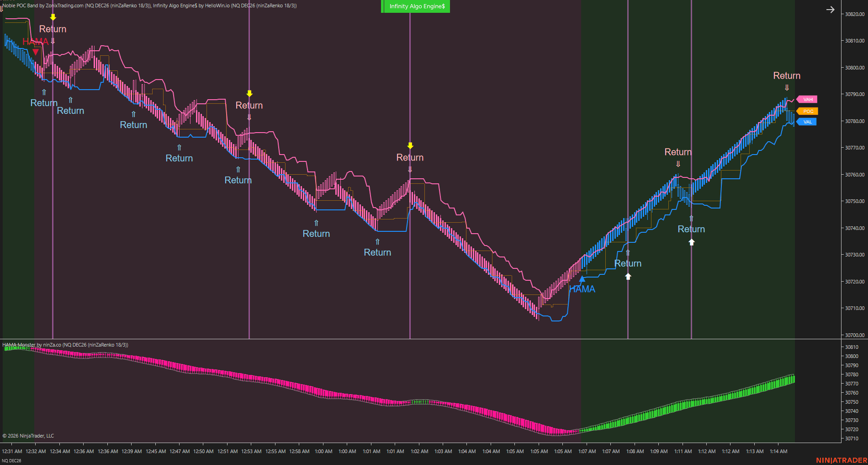
Task: Click the 1:09 AM time axis label
Action: click(659, 451)
